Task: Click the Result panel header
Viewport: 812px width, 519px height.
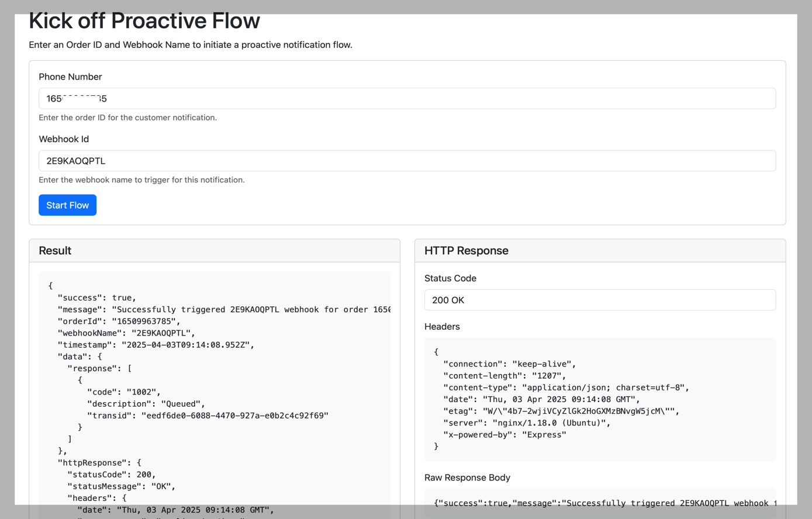Action: 55,251
